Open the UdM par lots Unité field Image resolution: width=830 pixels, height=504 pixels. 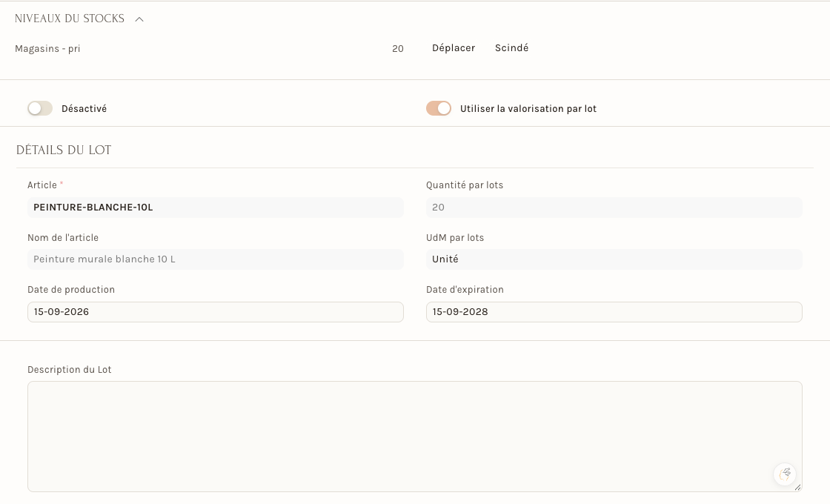(614, 259)
